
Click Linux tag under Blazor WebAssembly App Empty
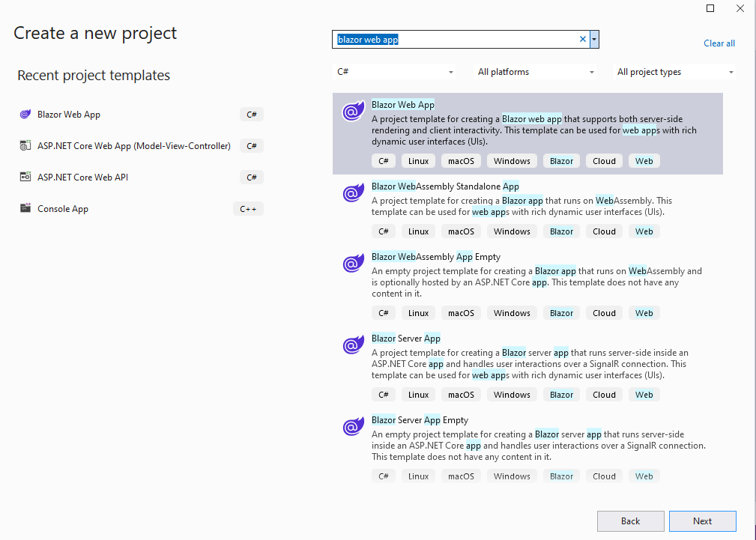click(x=419, y=313)
